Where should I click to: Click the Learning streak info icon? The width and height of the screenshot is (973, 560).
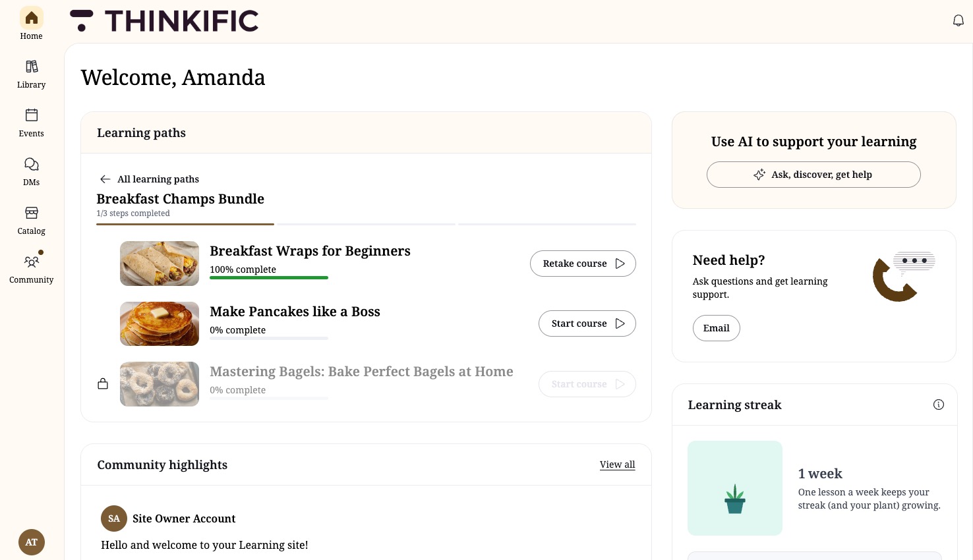(x=939, y=405)
